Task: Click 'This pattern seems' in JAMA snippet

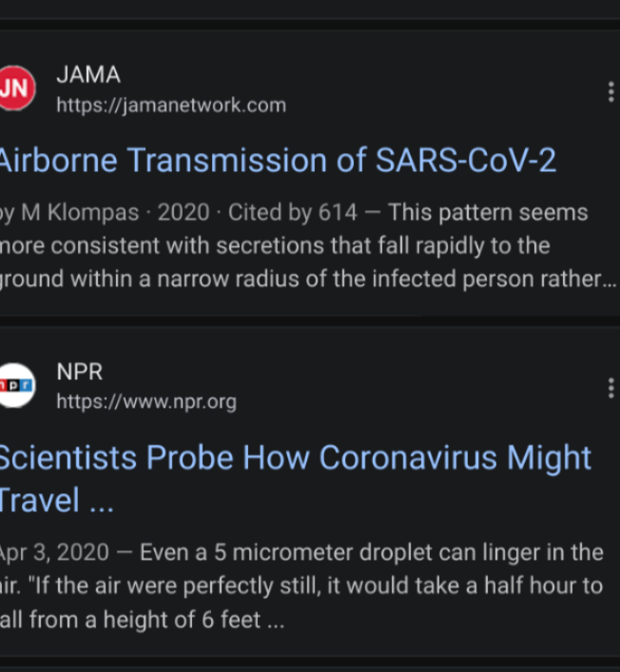Action: tap(488, 213)
